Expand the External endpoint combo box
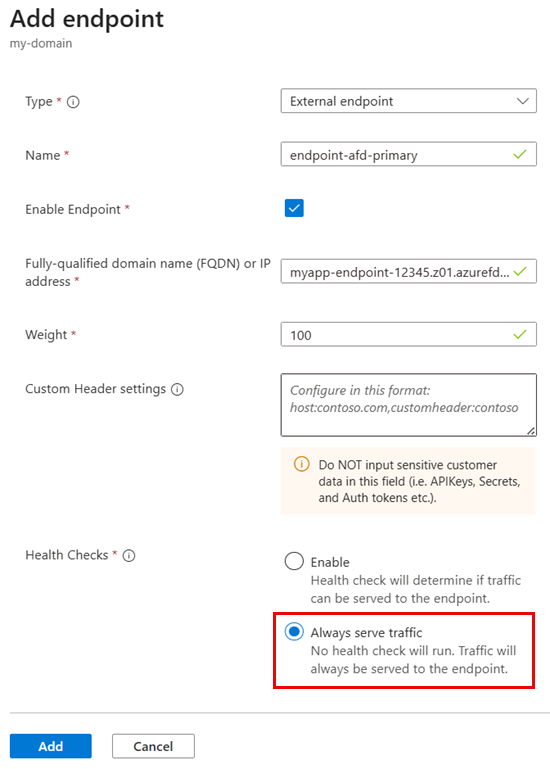Screen dimensions: 550x769 pyautogui.click(x=408, y=101)
